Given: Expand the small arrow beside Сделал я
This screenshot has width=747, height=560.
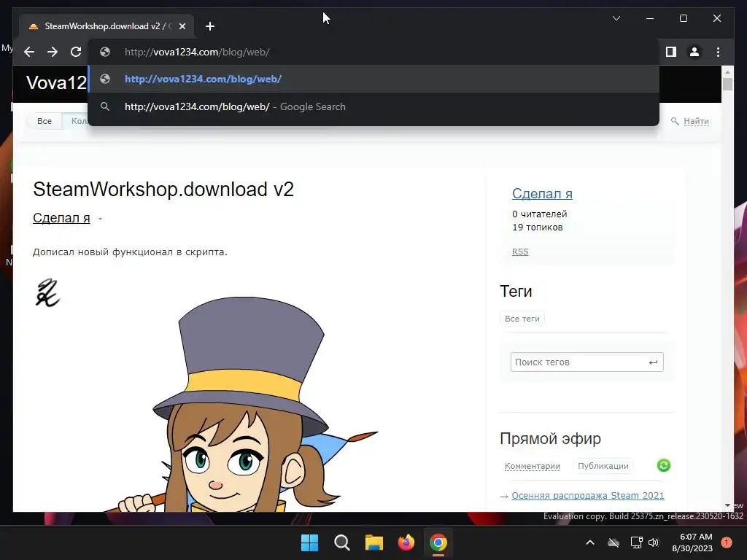Looking at the screenshot, I should coord(100,219).
